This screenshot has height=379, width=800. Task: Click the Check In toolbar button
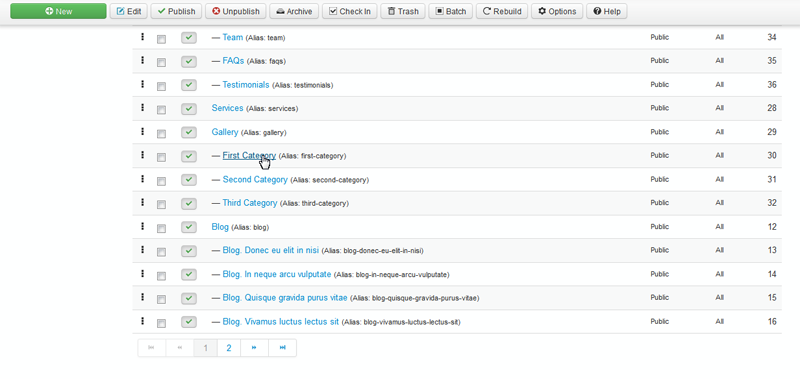[x=350, y=11]
